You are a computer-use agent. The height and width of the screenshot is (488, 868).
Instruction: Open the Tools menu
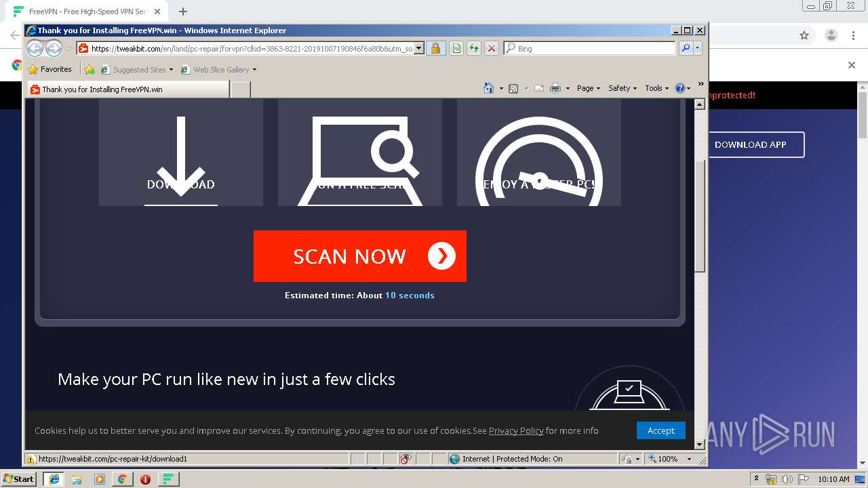coord(656,88)
